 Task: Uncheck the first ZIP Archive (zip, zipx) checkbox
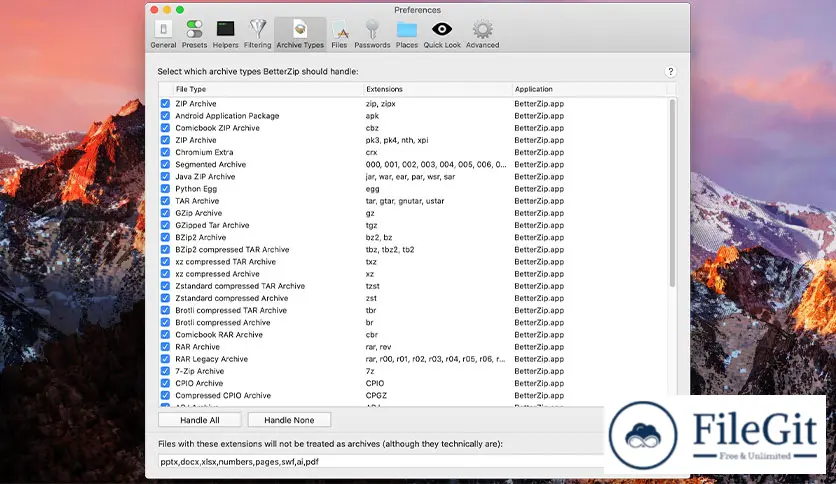point(165,103)
